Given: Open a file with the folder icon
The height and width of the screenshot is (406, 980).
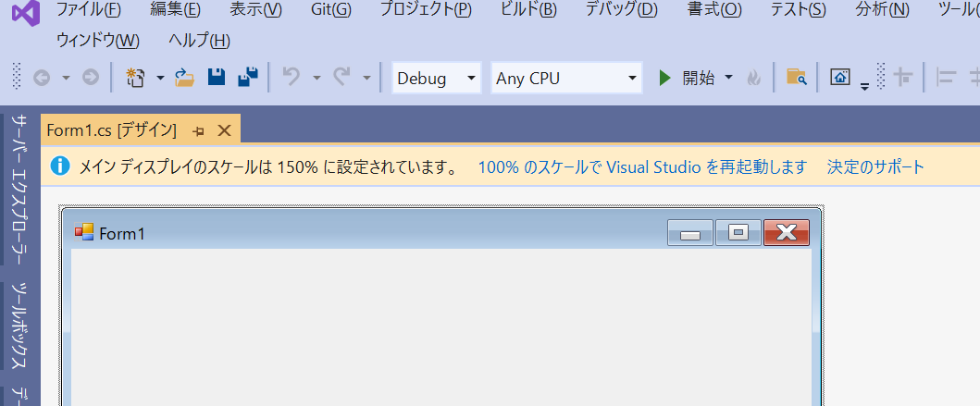Looking at the screenshot, I should point(184,78).
